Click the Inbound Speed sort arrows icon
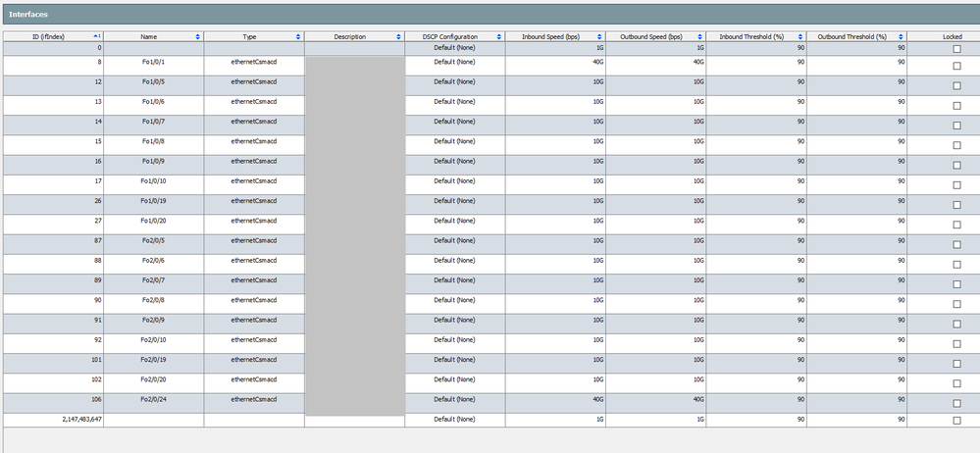The height and width of the screenshot is (453, 980). click(599, 37)
